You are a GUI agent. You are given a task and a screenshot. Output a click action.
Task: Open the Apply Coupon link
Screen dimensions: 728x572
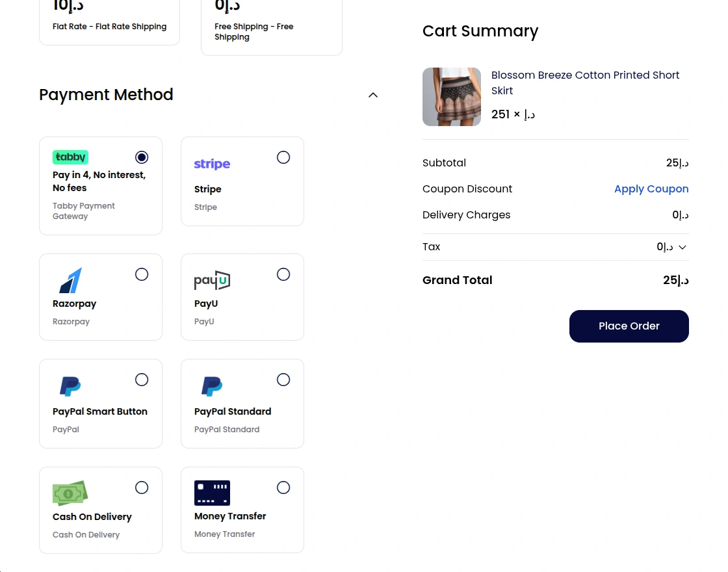[x=651, y=189]
